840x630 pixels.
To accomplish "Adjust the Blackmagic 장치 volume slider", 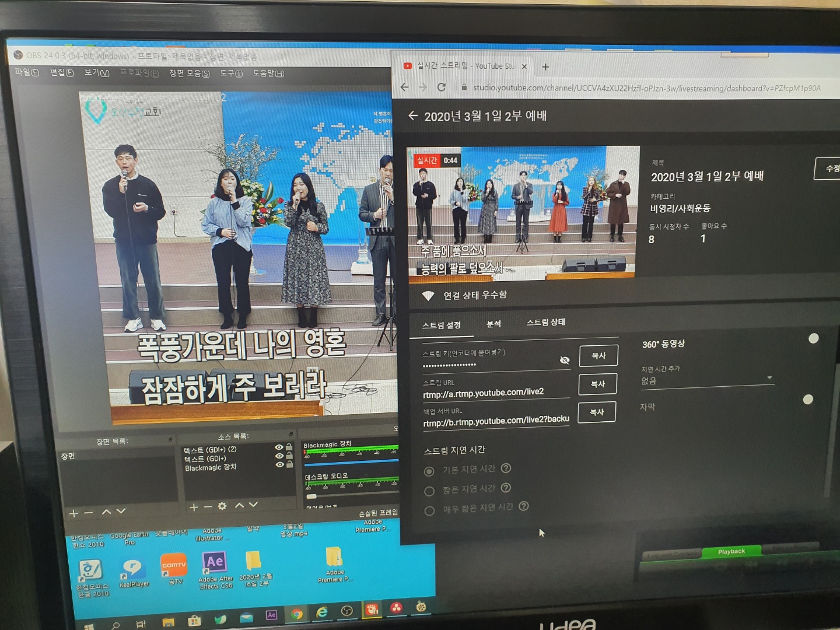I will click(x=350, y=464).
